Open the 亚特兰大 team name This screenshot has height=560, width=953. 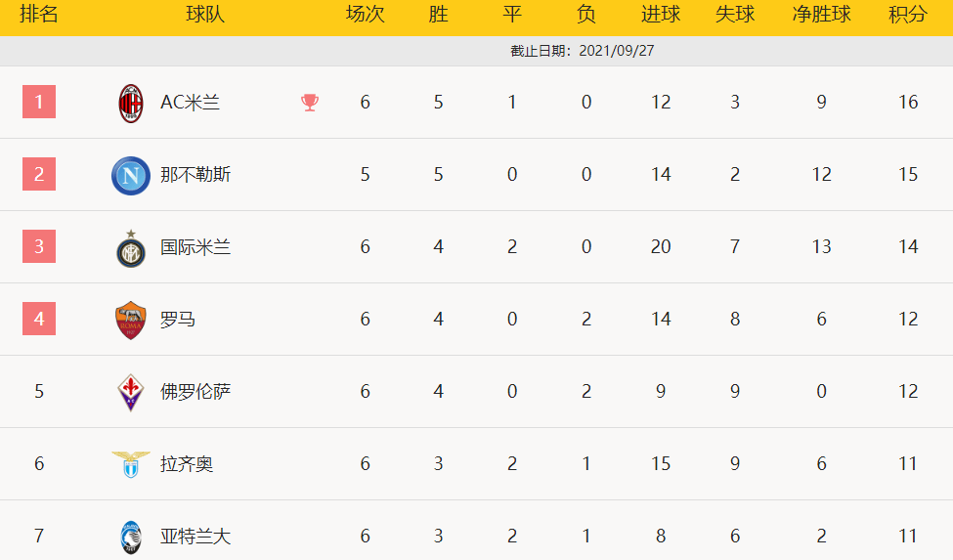[195, 537]
